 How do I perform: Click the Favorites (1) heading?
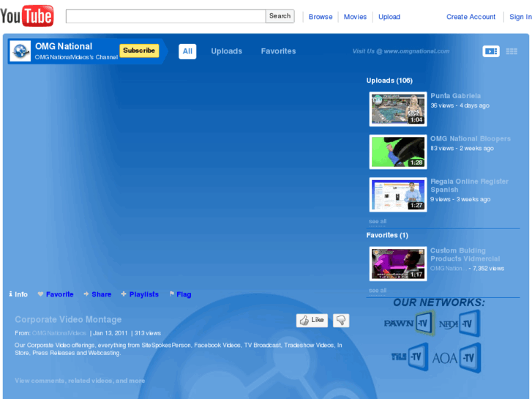[x=387, y=235]
